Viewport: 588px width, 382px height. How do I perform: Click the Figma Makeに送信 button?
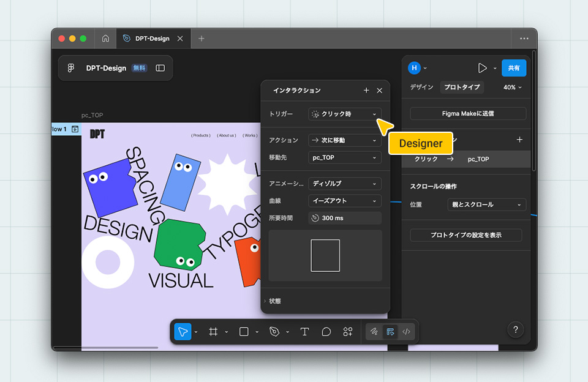click(x=467, y=113)
